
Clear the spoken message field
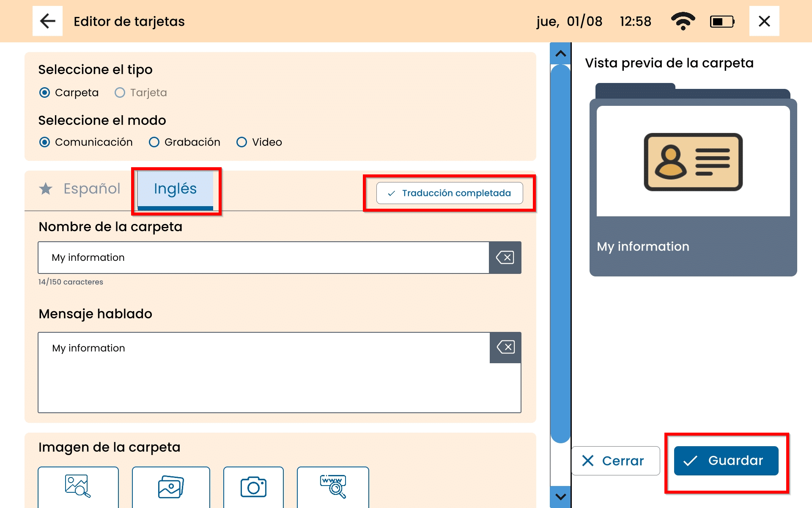[505, 348]
